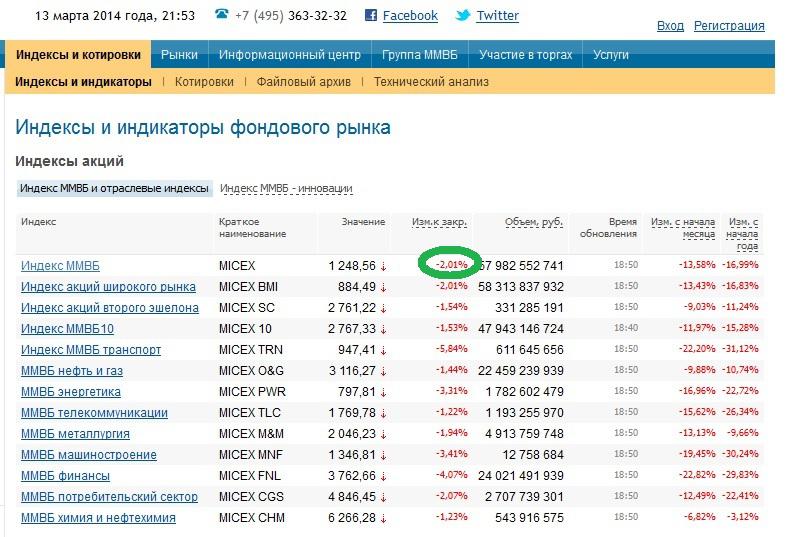The image size is (788, 537).
Task: Open the Услуги menu item
Action: (611, 54)
